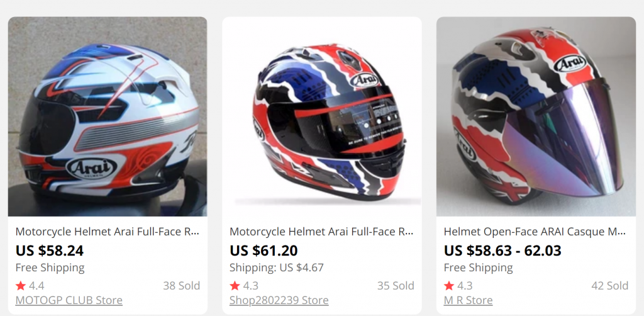Click the US $58.24 helmet title
The height and width of the screenshot is (316, 644).
(x=108, y=232)
